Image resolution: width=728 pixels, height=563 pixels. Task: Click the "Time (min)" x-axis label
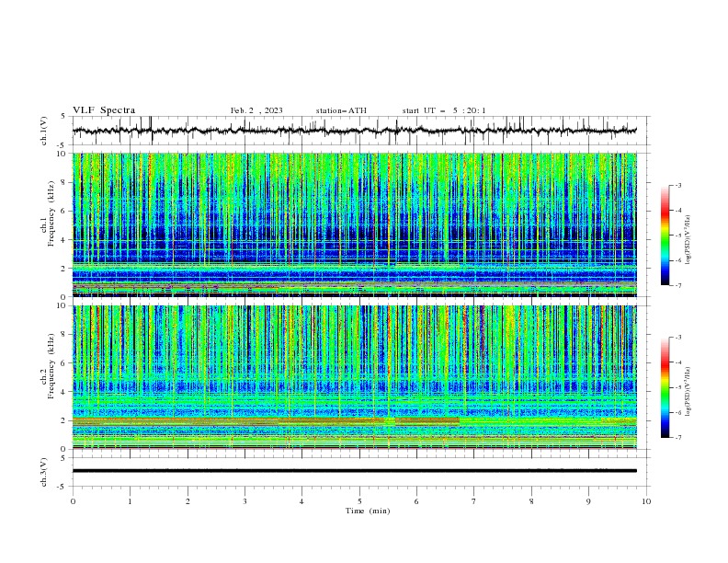tap(368, 511)
